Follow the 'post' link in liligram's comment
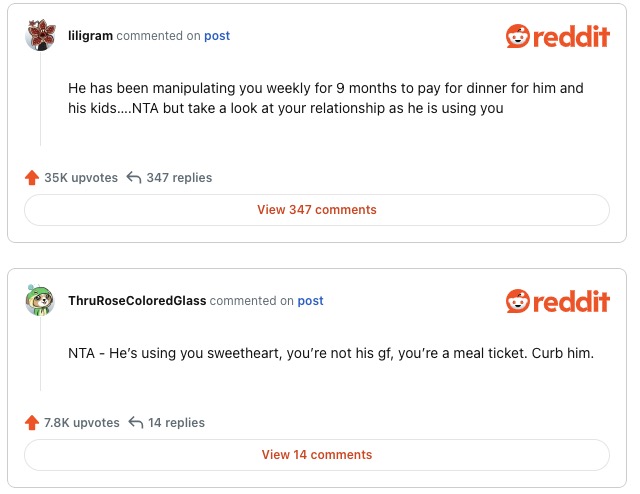This screenshot has width=640, height=494. pyautogui.click(x=217, y=36)
